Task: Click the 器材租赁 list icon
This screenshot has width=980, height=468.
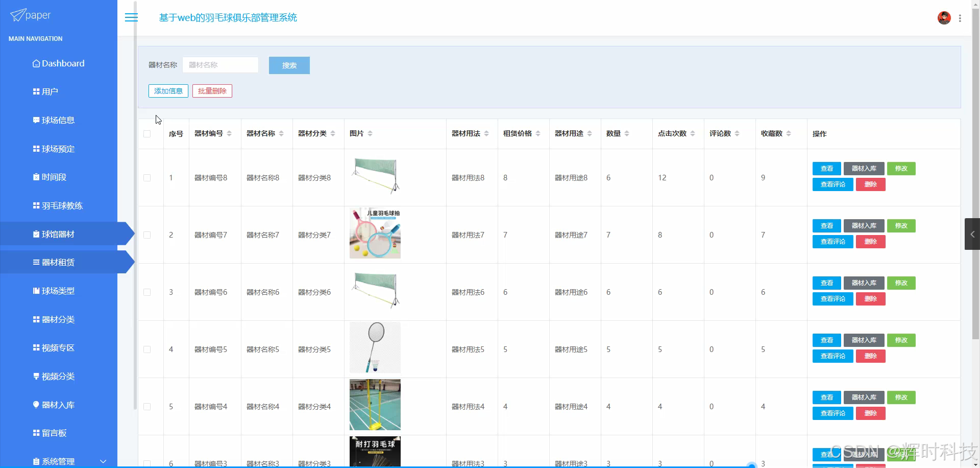Action: (x=36, y=262)
